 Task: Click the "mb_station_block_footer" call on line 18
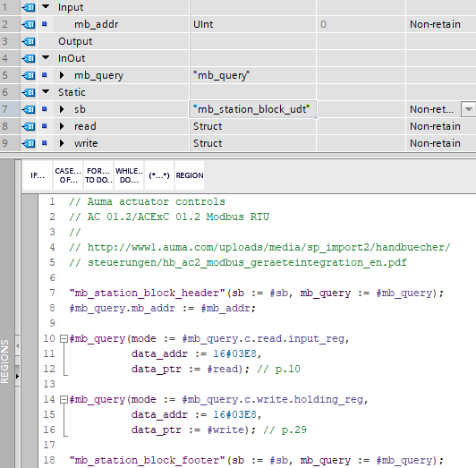[x=148, y=460]
